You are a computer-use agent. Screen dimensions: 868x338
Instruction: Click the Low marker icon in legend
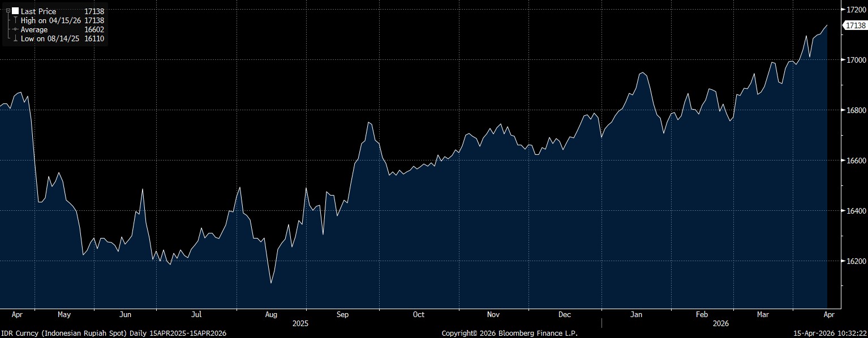coord(15,38)
